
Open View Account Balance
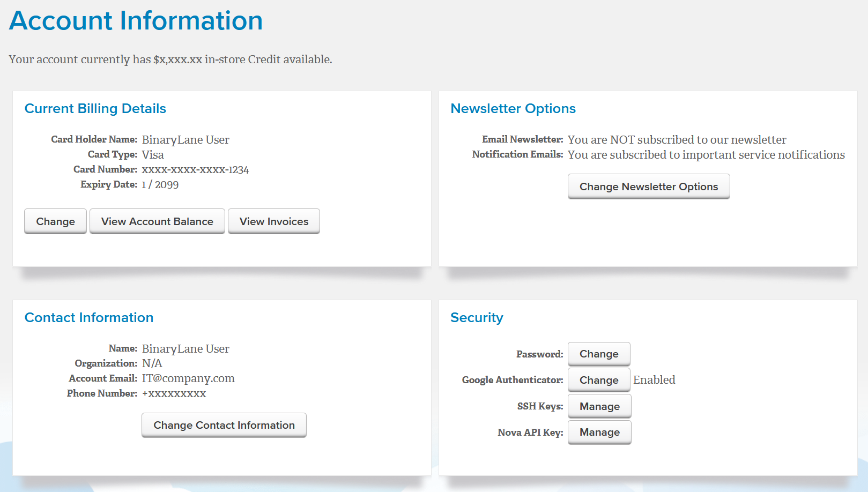tap(157, 221)
